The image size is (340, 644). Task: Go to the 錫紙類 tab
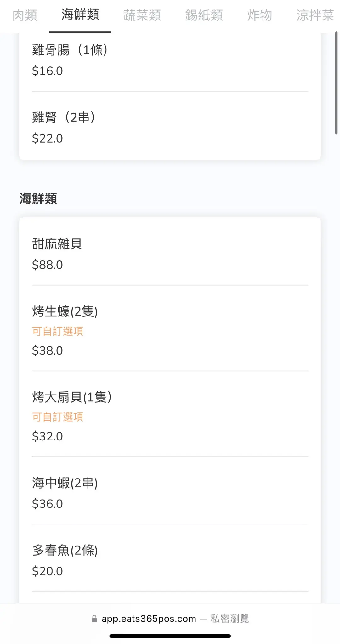click(x=204, y=15)
